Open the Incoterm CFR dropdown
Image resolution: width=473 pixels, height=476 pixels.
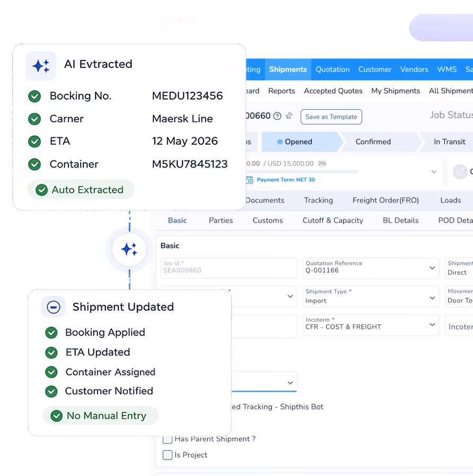pos(371,325)
